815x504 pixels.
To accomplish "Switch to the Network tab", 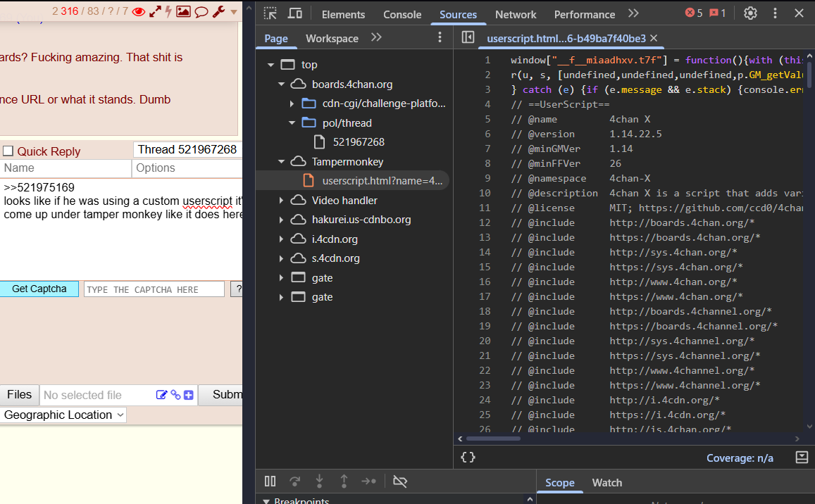I will [x=516, y=14].
